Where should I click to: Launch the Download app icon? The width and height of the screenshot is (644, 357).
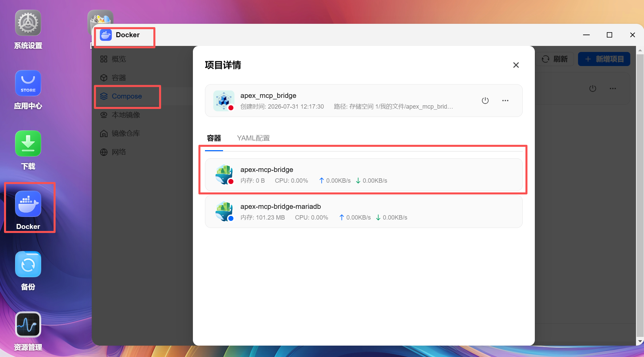tap(28, 143)
